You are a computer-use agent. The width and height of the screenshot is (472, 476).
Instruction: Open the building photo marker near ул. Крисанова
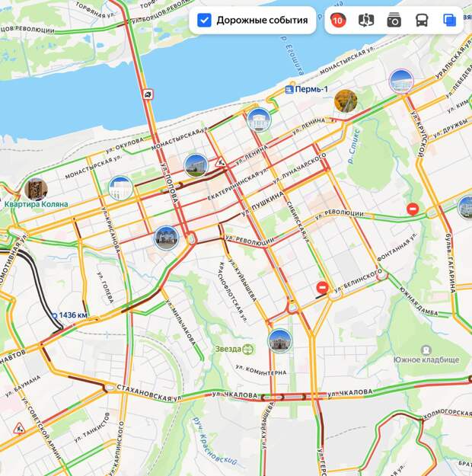coord(120,188)
